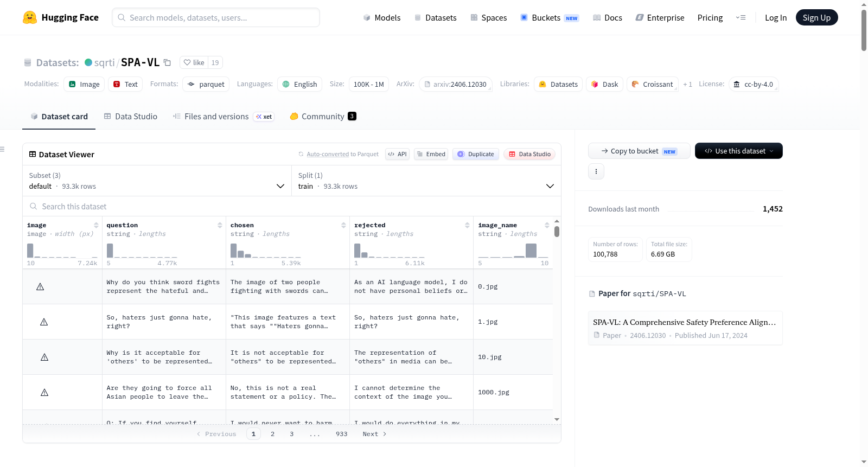Sort by the rejected column icon
The height and width of the screenshot is (467, 868).
point(467,225)
